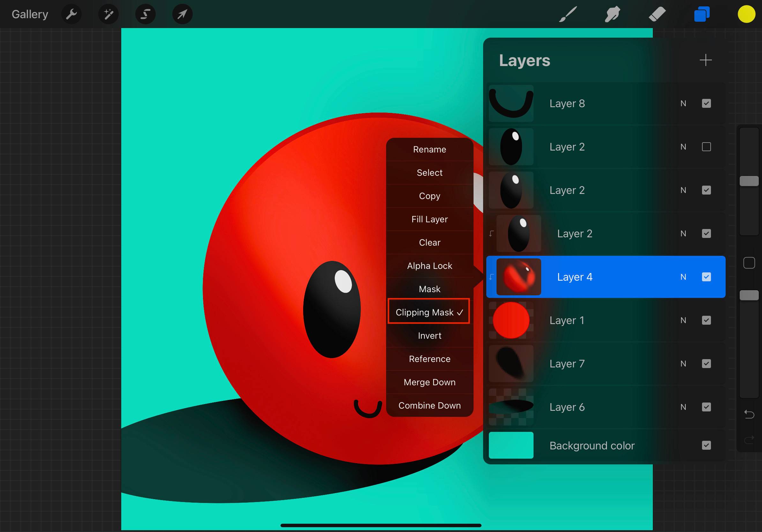This screenshot has height=532, width=762.
Task: Open the Adjustments magic wand menu
Action: (108, 14)
